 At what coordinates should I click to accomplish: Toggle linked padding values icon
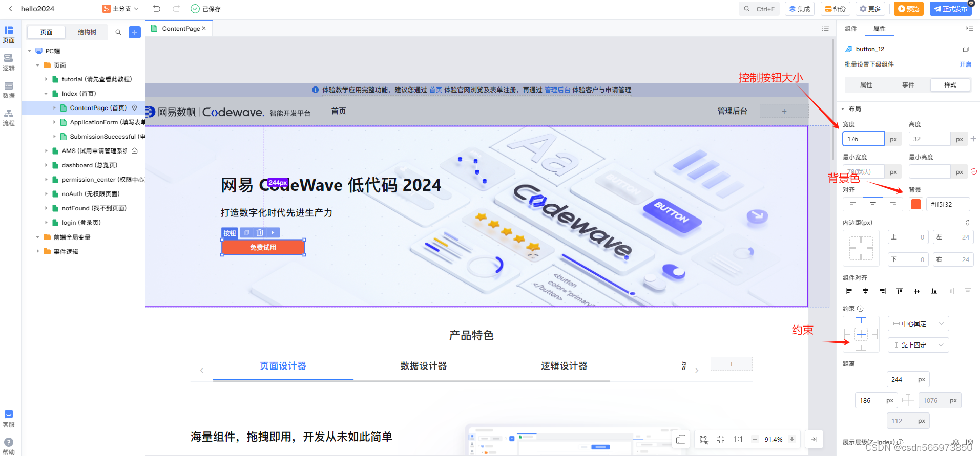968,223
